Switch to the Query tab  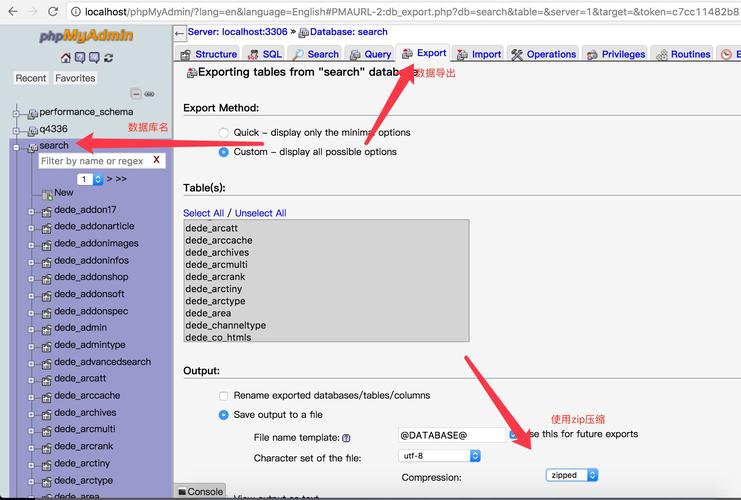[x=370, y=54]
